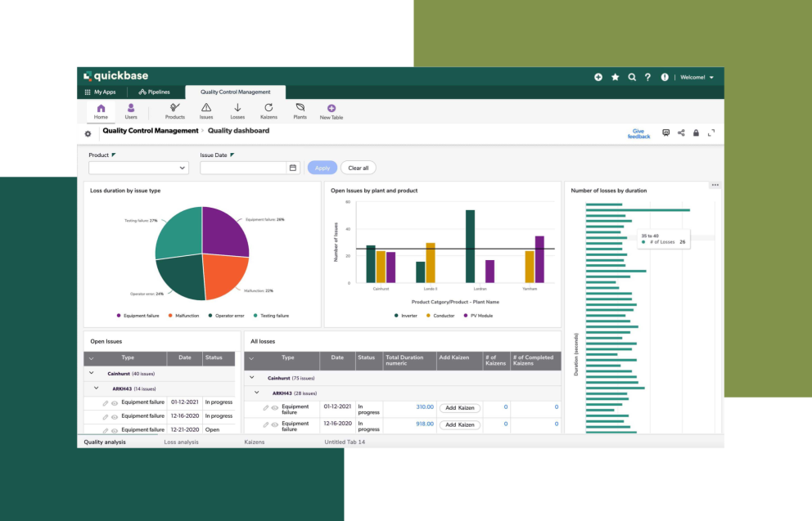Open the Pipelines menu
Image resolution: width=812 pixels, height=521 pixels.
tap(154, 92)
